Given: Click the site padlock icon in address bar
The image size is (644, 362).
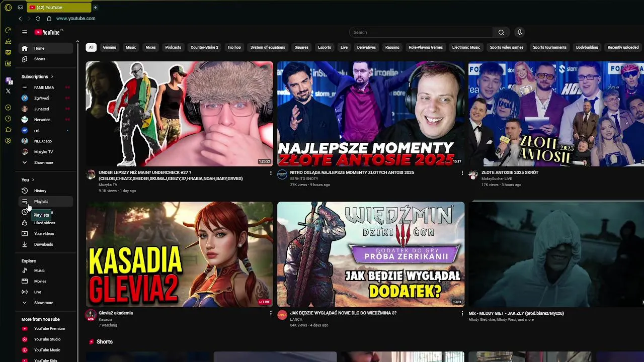Looking at the screenshot, I should click(x=49, y=19).
